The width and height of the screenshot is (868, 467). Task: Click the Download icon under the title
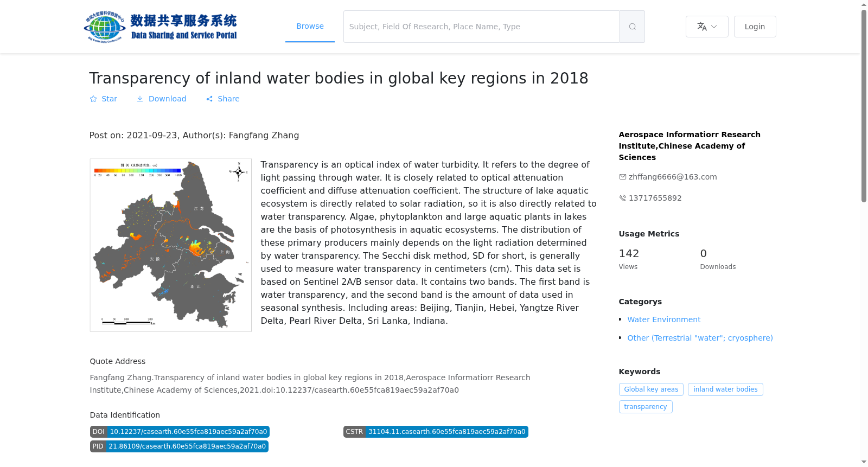coord(140,99)
